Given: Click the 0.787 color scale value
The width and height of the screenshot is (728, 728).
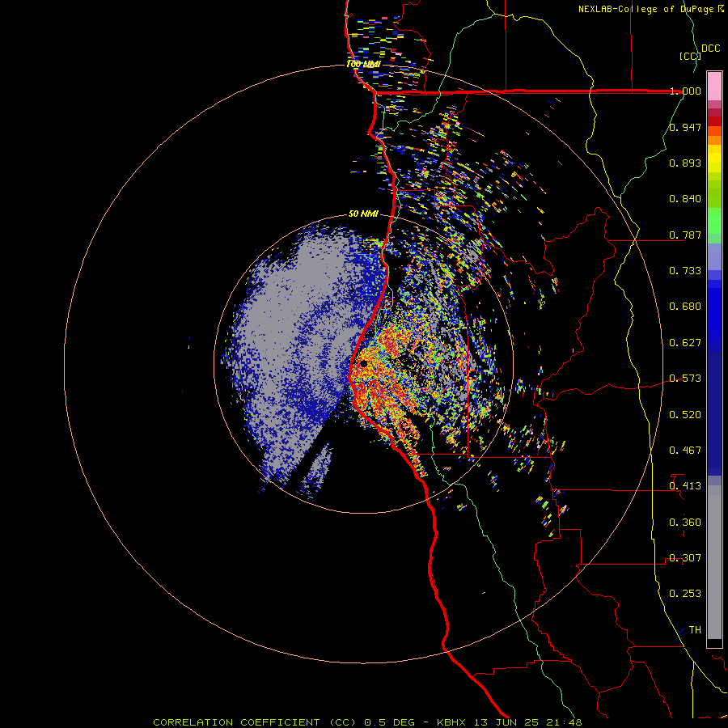Looking at the screenshot, I should 685,235.
